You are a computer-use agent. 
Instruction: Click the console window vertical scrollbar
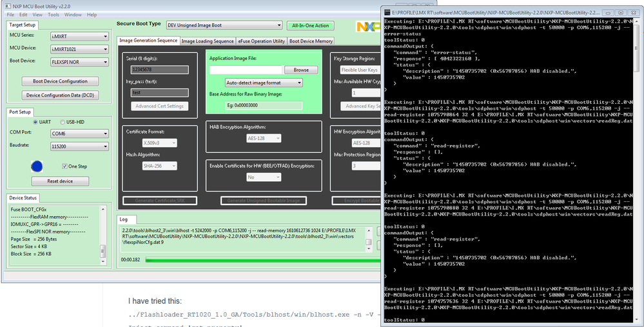pos(637,170)
